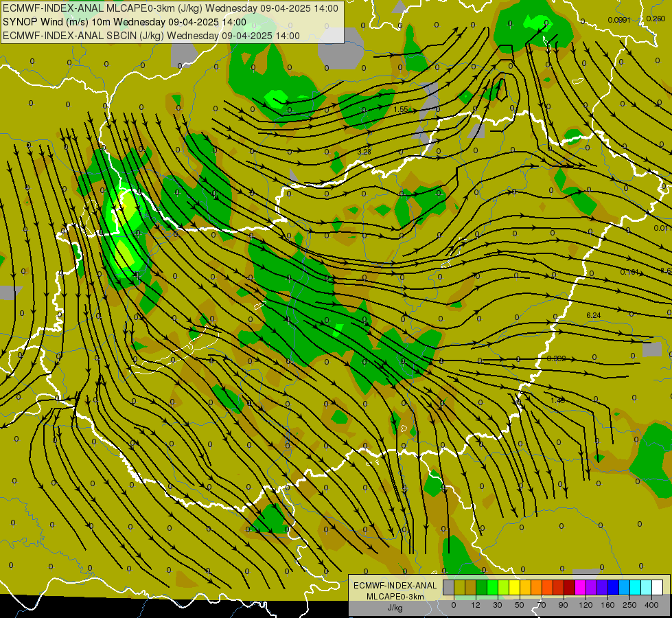This screenshot has height=618, width=672.
Task: Select the bright cyan legend swatch
Action: [x=635, y=587]
